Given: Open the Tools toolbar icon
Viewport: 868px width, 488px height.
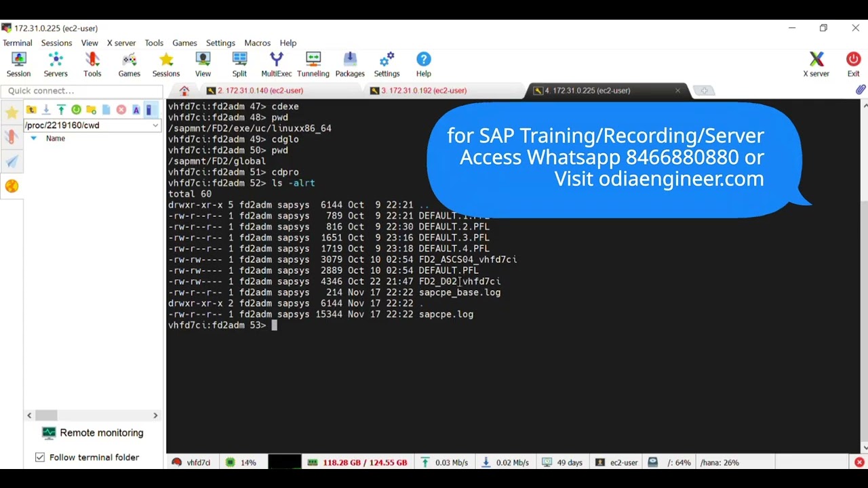Looking at the screenshot, I should [92, 65].
